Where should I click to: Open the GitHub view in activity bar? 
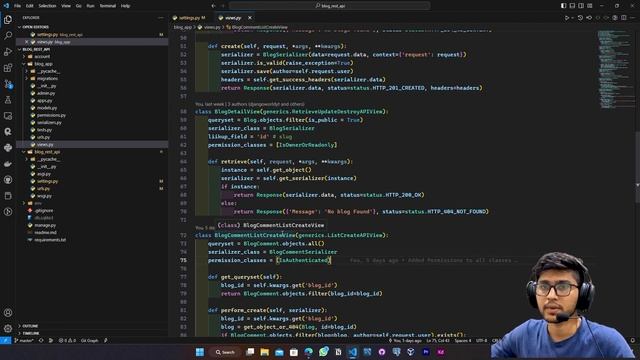[8, 180]
